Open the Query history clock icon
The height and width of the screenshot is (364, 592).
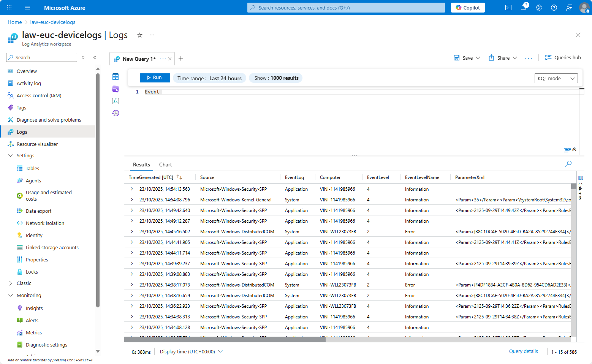click(x=116, y=113)
